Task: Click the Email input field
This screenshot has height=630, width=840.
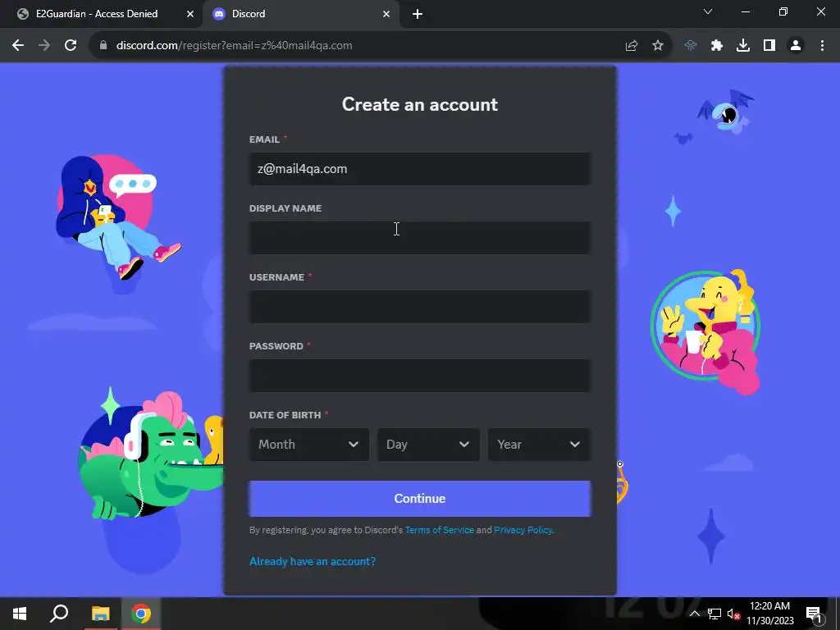Action: click(420, 169)
